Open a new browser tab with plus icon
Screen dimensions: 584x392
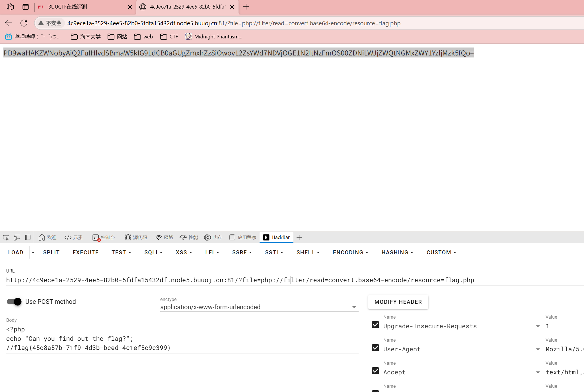[x=246, y=7]
